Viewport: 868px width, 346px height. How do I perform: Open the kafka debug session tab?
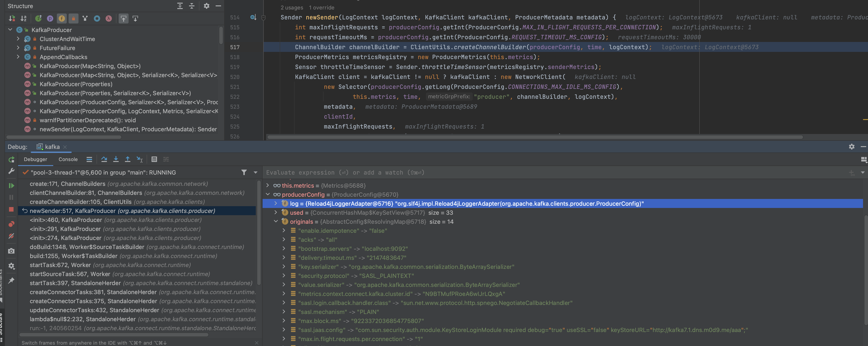tap(48, 147)
